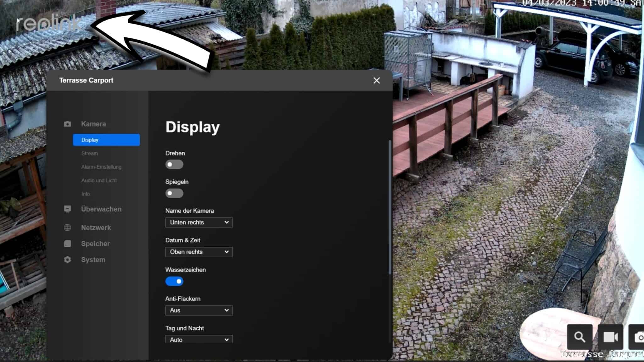
Task: Open the Stream settings page
Action: click(x=90, y=153)
